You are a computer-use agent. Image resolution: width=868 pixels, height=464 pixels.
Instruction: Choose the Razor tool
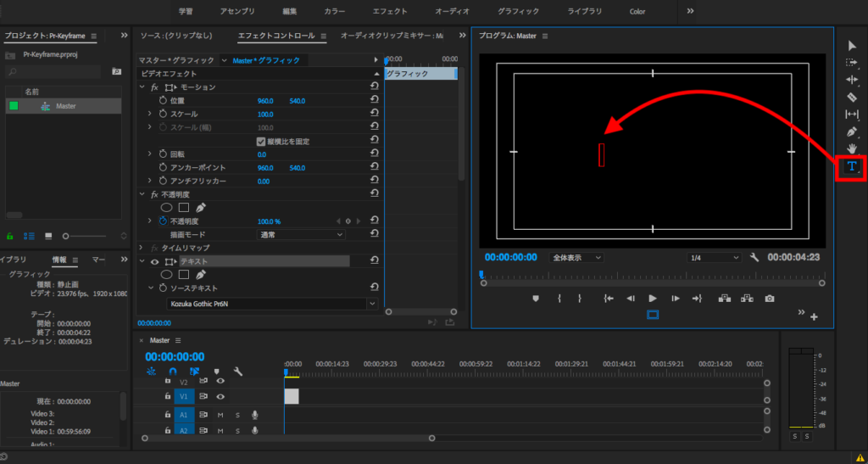click(852, 97)
